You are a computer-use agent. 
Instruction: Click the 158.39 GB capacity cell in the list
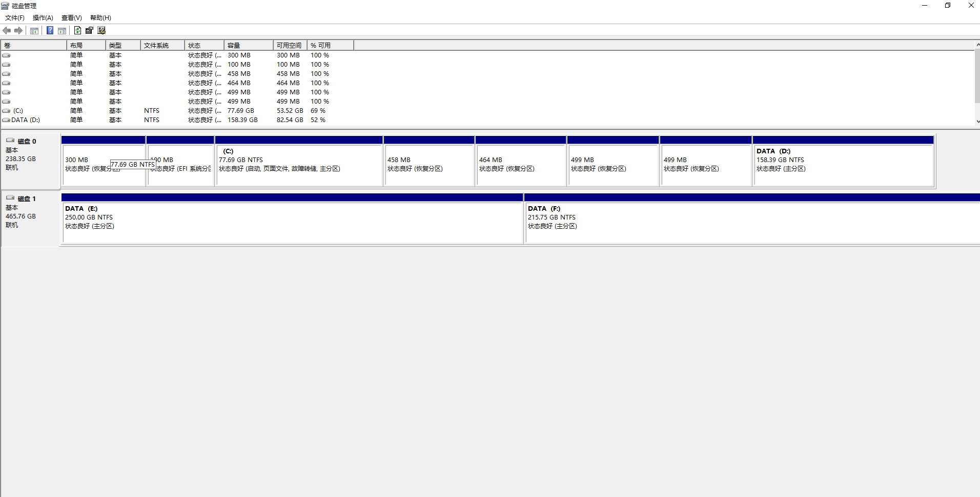point(242,120)
